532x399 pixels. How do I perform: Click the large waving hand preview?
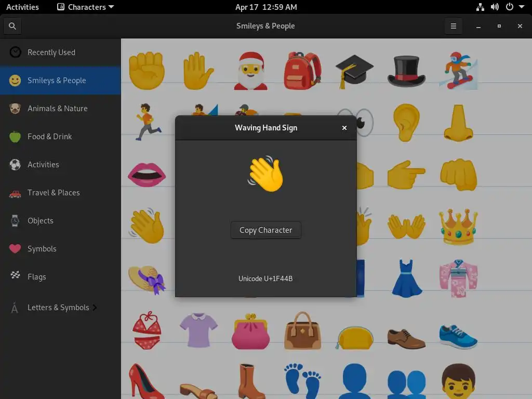click(x=265, y=174)
